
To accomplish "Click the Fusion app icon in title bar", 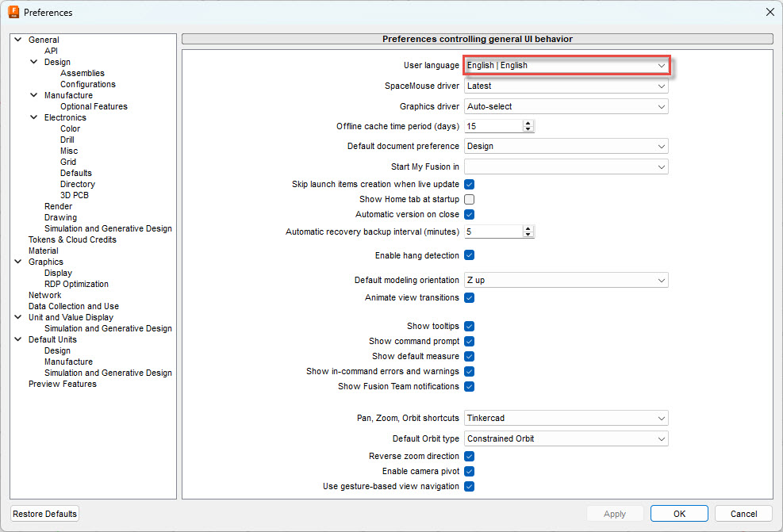I will [13, 12].
